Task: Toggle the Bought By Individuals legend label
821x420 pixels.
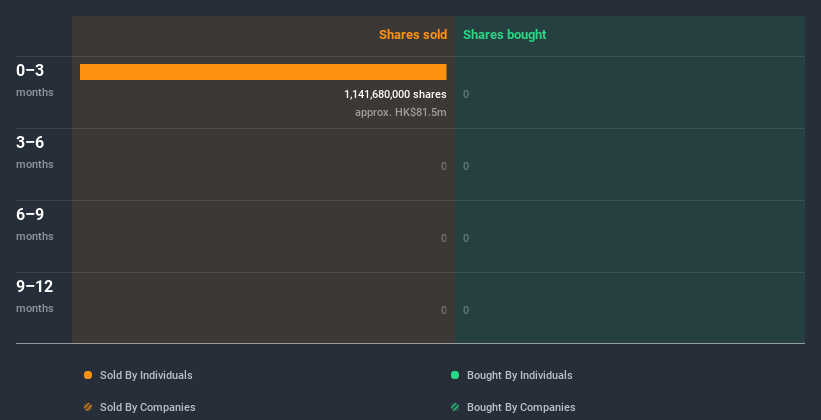Action: pyautogui.click(x=519, y=375)
